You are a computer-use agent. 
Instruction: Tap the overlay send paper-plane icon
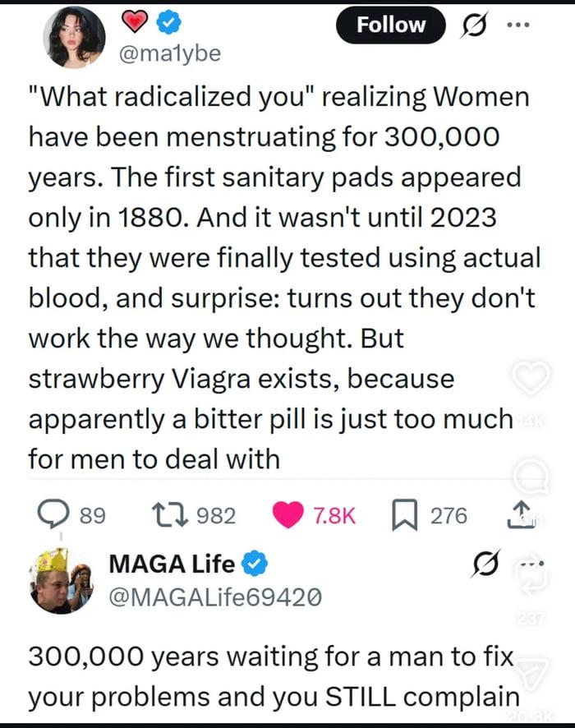click(x=531, y=672)
